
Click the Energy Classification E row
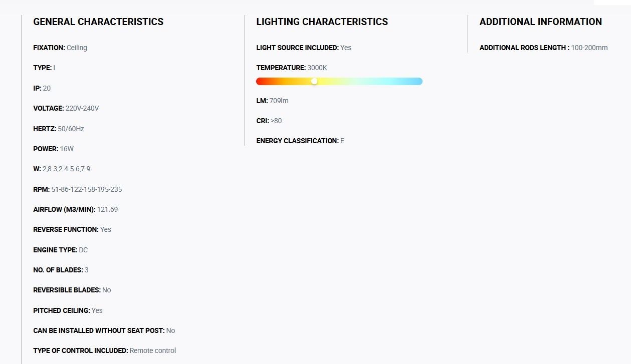click(300, 141)
